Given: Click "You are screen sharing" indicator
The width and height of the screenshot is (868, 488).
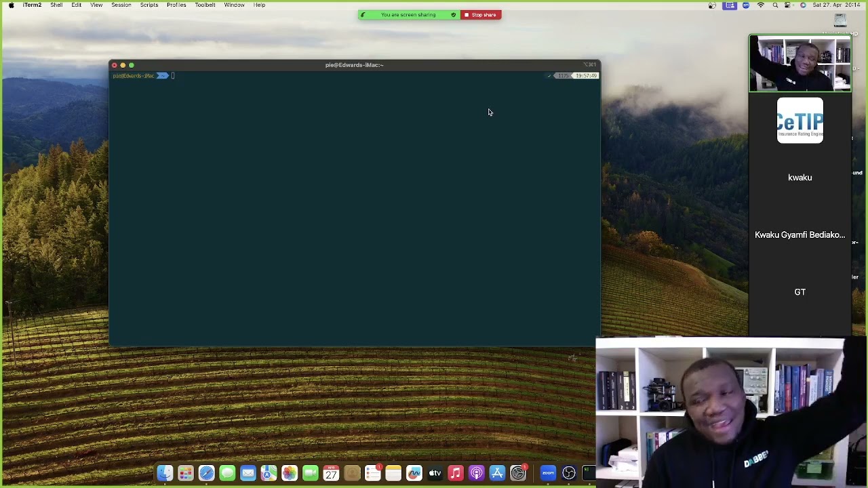Looking at the screenshot, I should point(408,15).
